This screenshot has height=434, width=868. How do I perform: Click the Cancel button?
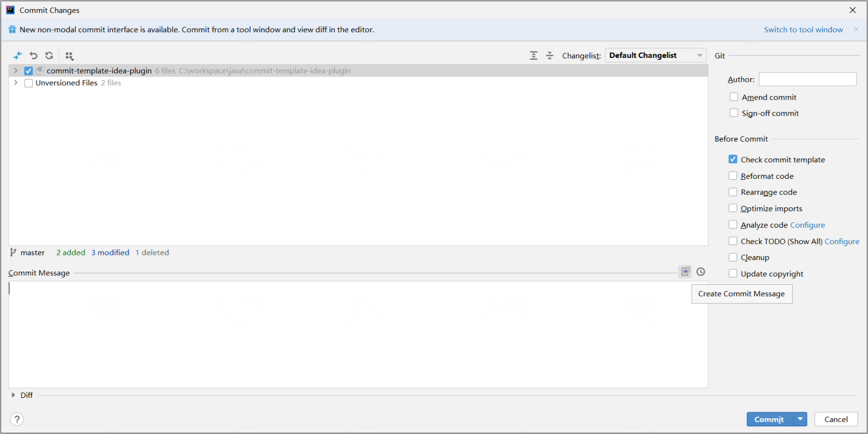pyautogui.click(x=836, y=419)
